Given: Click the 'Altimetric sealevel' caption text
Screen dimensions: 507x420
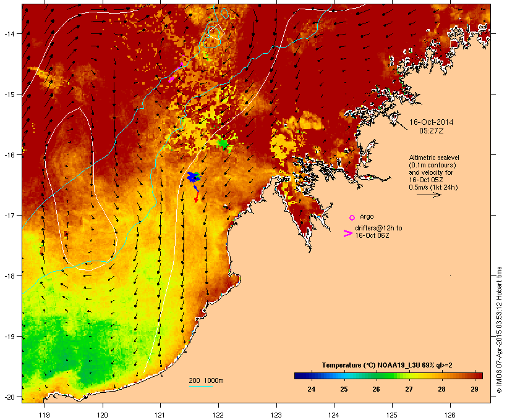Looking at the screenshot, I should coord(434,157).
